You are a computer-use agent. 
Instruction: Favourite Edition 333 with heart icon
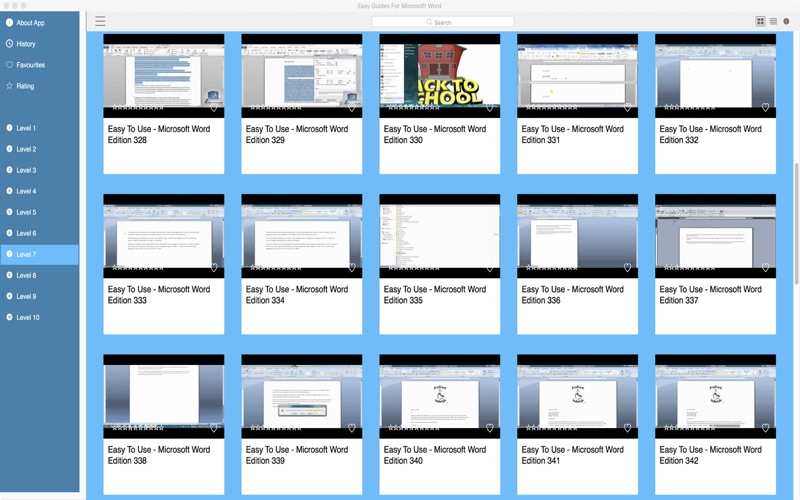214,268
